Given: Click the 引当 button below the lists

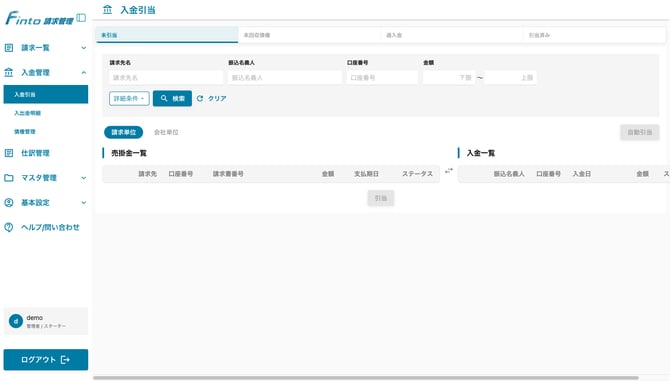Looking at the screenshot, I should coord(381,198).
